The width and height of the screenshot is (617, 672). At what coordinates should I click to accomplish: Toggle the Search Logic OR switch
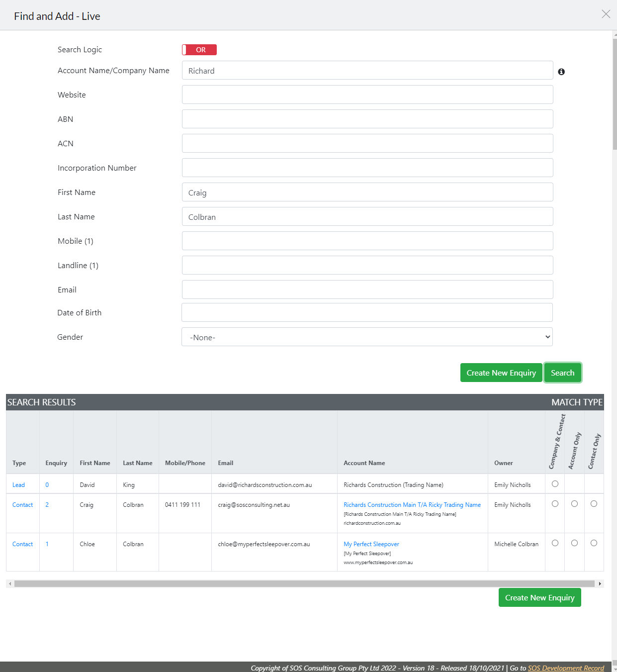click(x=199, y=50)
